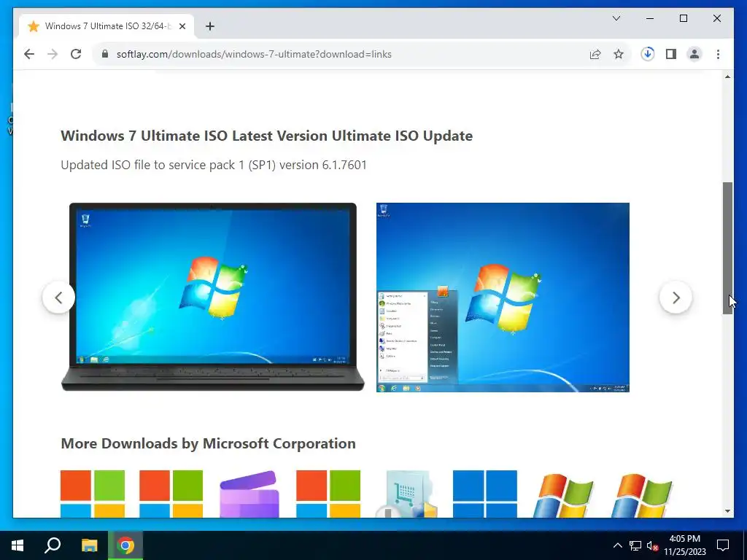Open the shopping cart store app download

point(406,494)
